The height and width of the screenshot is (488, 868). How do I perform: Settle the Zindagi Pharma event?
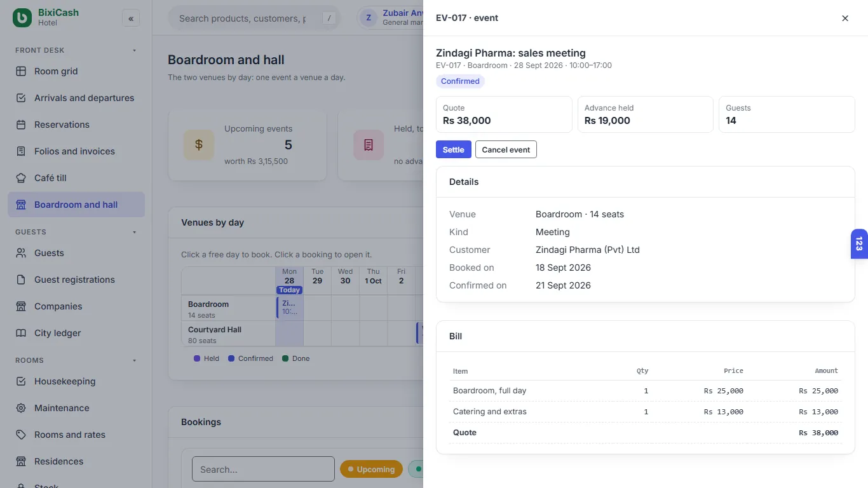point(454,149)
